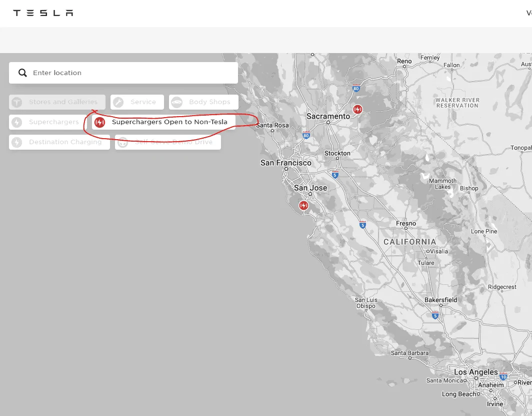Click the steering wheel Demo Drive icon
This screenshot has height=416, width=532.
click(x=122, y=142)
